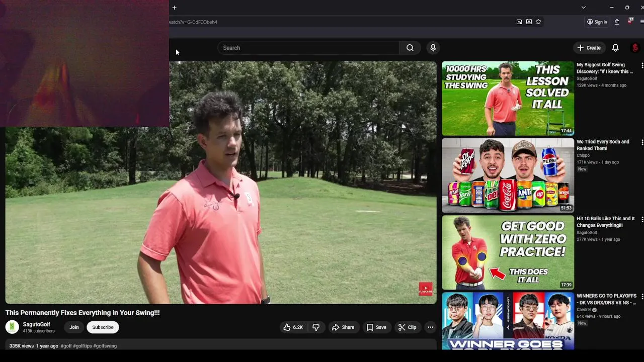Clip a segment of the video
Image resolution: width=644 pixels, height=362 pixels.
[407, 327]
